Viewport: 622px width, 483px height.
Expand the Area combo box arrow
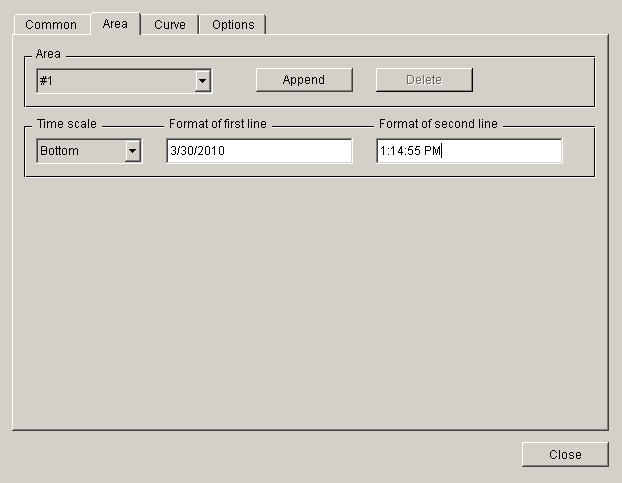click(202, 81)
